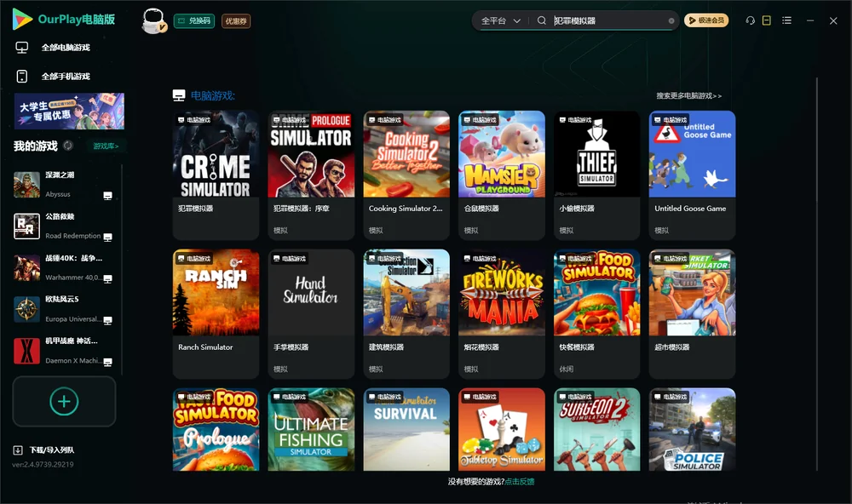852x504 pixels.
Task: Open the Survival simulator card
Action: point(406,429)
